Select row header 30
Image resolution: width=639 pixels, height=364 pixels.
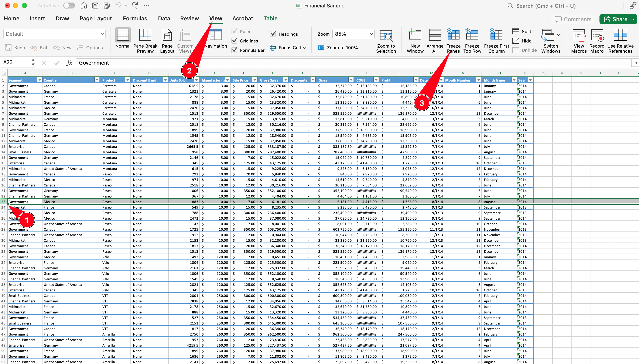pyautogui.click(x=3, y=240)
